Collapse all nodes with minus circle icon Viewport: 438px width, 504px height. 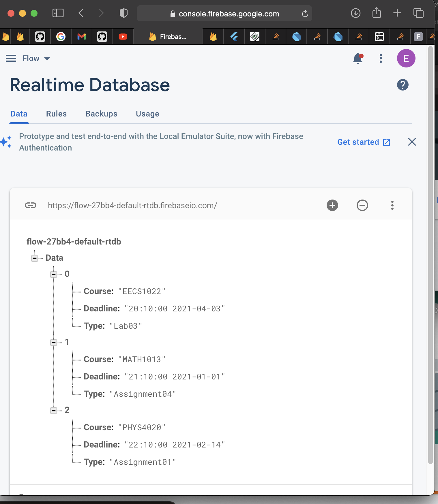pos(362,205)
